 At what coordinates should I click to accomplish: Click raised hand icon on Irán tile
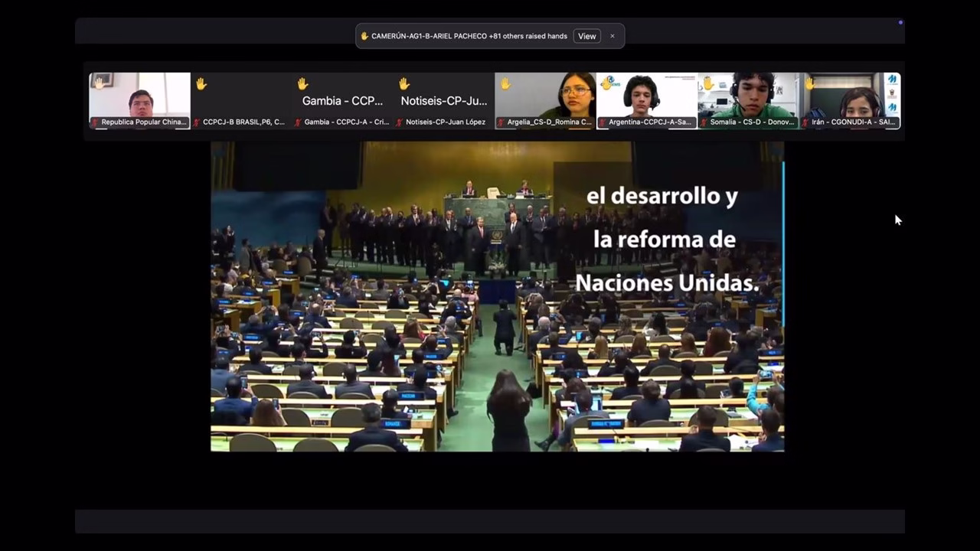click(809, 83)
